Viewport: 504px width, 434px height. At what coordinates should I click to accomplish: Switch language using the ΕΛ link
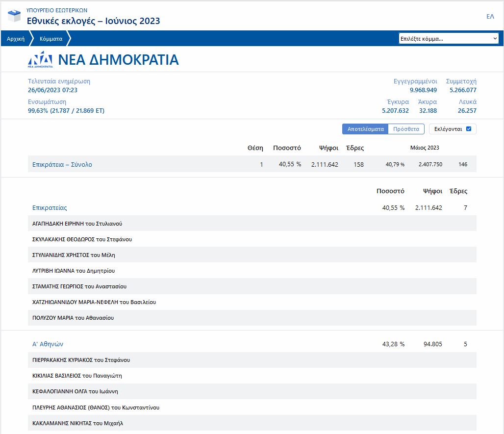pyautogui.click(x=490, y=17)
